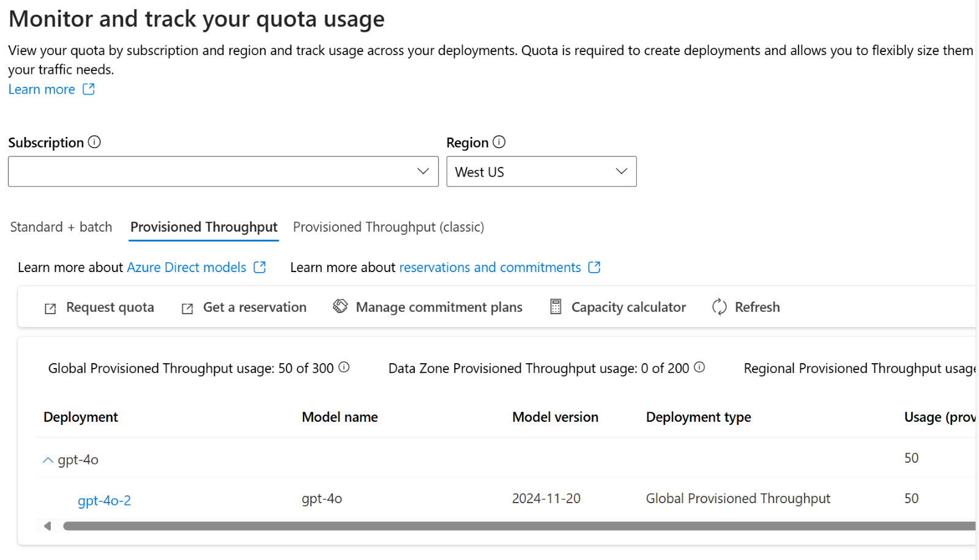Click the Subscription info icon

point(94,142)
